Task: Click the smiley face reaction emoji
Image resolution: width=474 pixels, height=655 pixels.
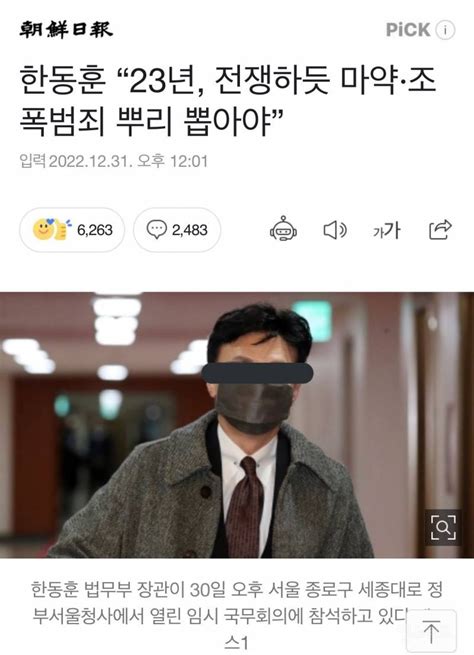Action: pyautogui.click(x=43, y=229)
